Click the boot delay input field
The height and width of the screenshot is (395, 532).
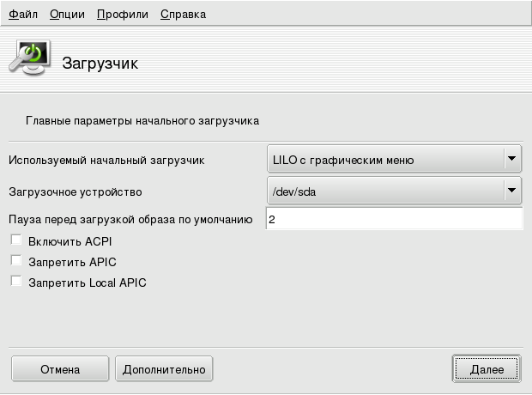(394, 220)
